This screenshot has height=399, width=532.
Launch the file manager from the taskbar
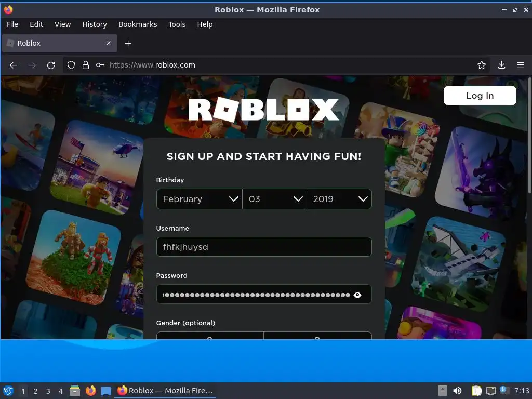point(75,391)
